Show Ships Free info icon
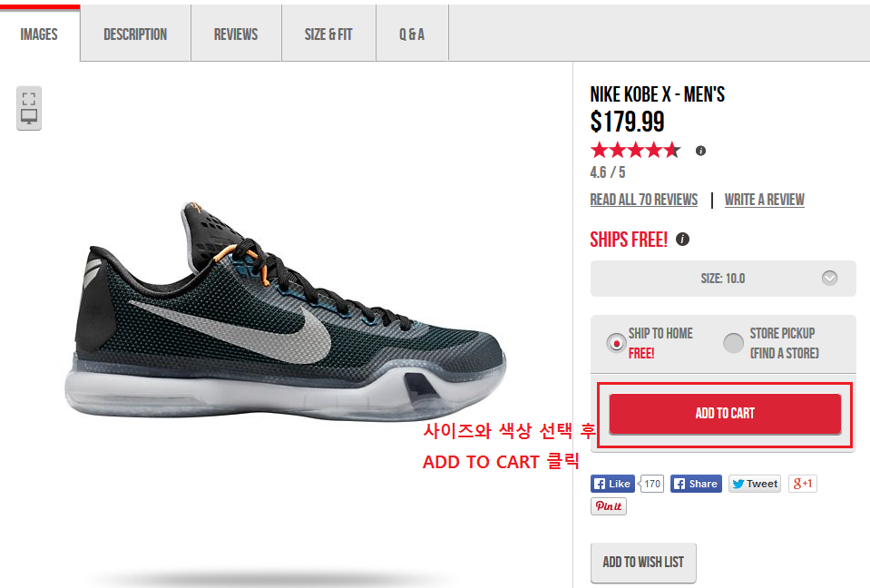Image resolution: width=870 pixels, height=588 pixels. tap(682, 239)
